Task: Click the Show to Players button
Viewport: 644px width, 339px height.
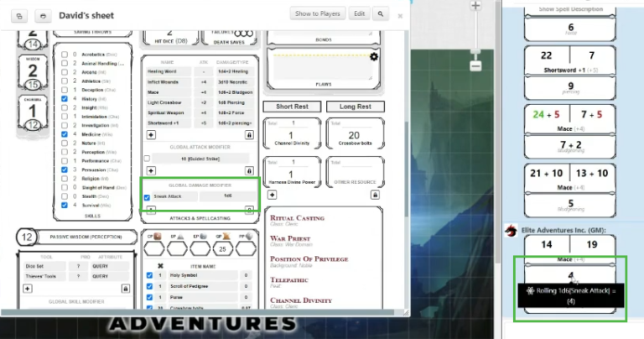Action: 318,13
